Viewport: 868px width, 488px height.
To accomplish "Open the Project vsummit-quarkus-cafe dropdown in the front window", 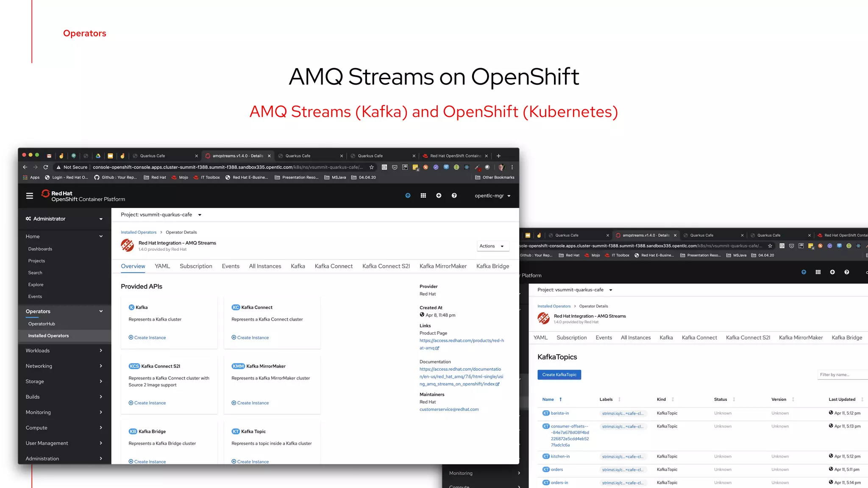I will [x=161, y=215].
